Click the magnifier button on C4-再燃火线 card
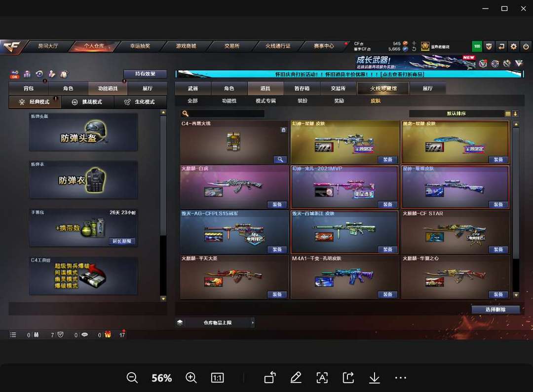The width and height of the screenshot is (533, 392). pyautogui.click(x=280, y=159)
